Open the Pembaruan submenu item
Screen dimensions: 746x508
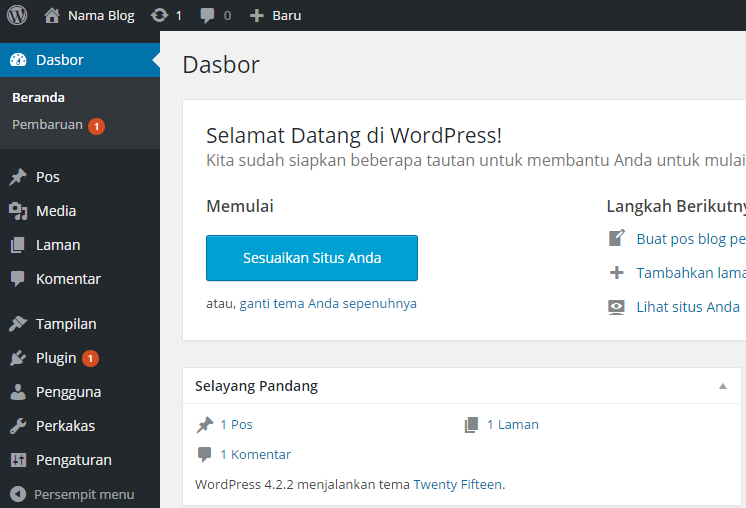coord(48,125)
